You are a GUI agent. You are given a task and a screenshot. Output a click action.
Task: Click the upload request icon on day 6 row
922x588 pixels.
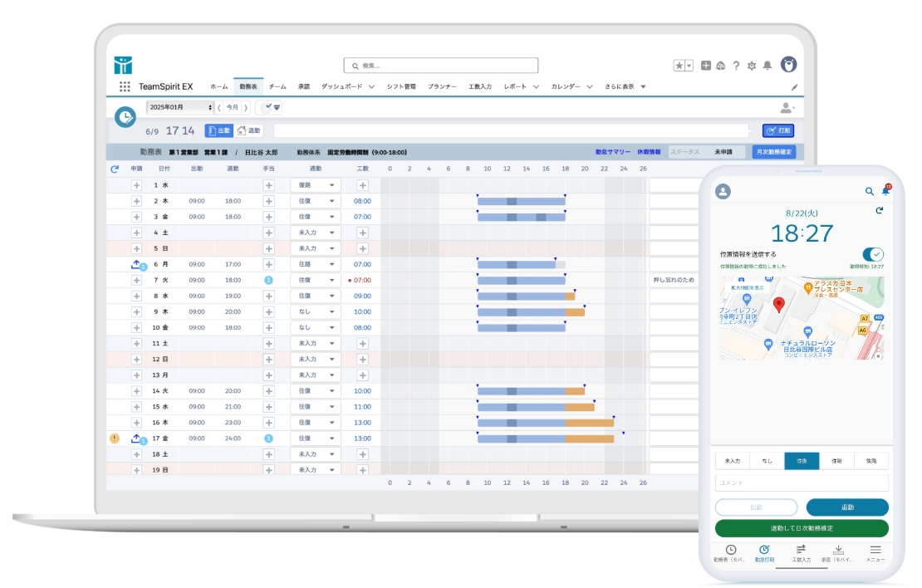click(136, 264)
